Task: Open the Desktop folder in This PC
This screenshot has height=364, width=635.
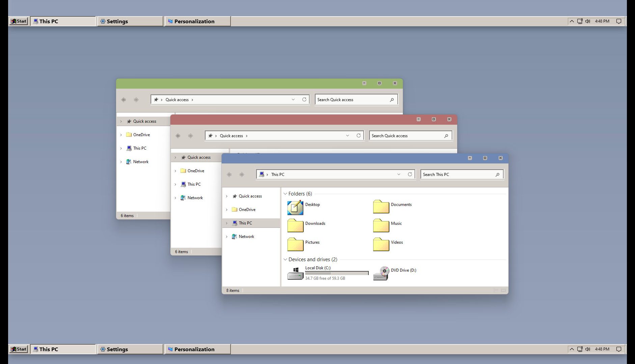Action: [x=295, y=207]
